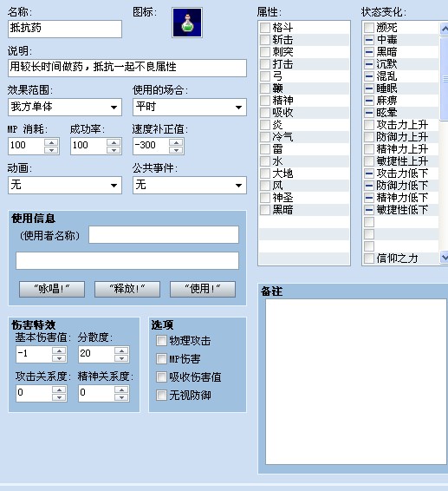Screen dimensions: 448x491
Task: Click the "使用!" button
Action: (x=203, y=289)
